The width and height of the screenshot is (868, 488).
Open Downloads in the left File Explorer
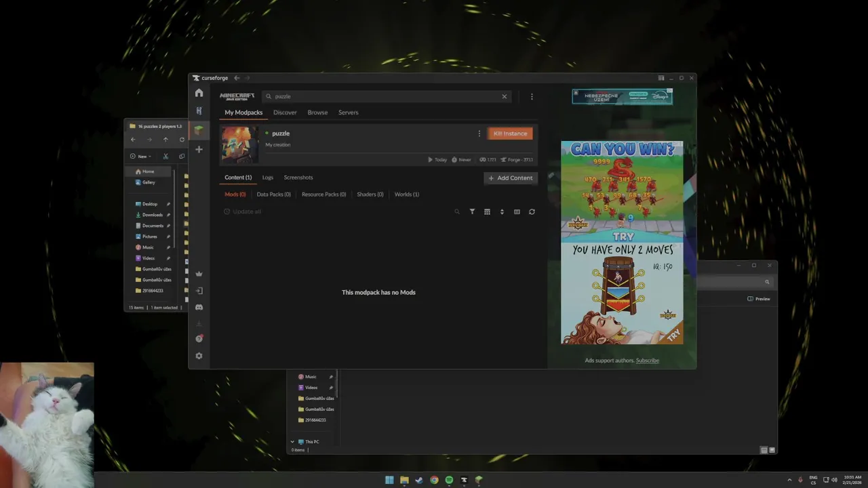point(151,215)
